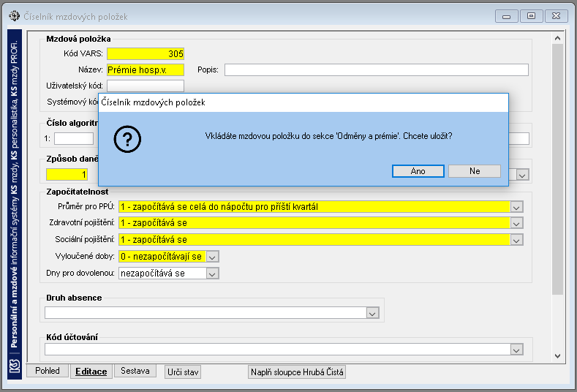577x392 pixels.
Task: Click Číslo algoritmu field 1
Action: (x=74, y=139)
